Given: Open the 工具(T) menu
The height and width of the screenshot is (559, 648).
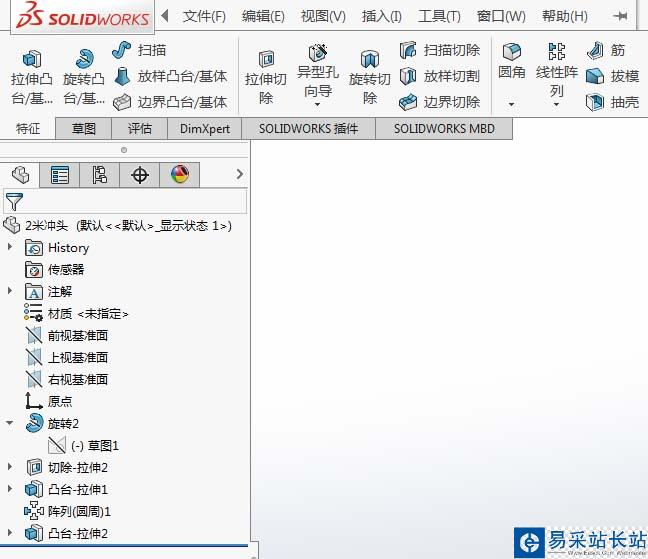Looking at the screenshot, I should (439, 17).
